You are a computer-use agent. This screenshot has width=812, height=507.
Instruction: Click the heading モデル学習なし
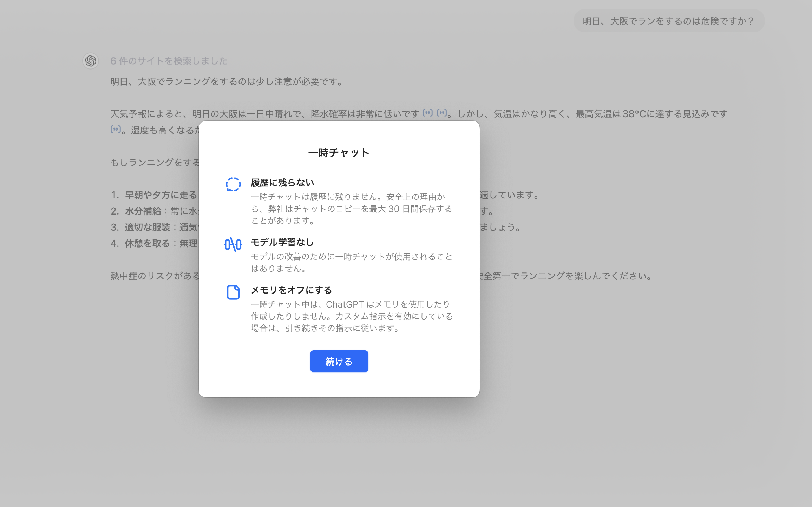coord(282,242)
